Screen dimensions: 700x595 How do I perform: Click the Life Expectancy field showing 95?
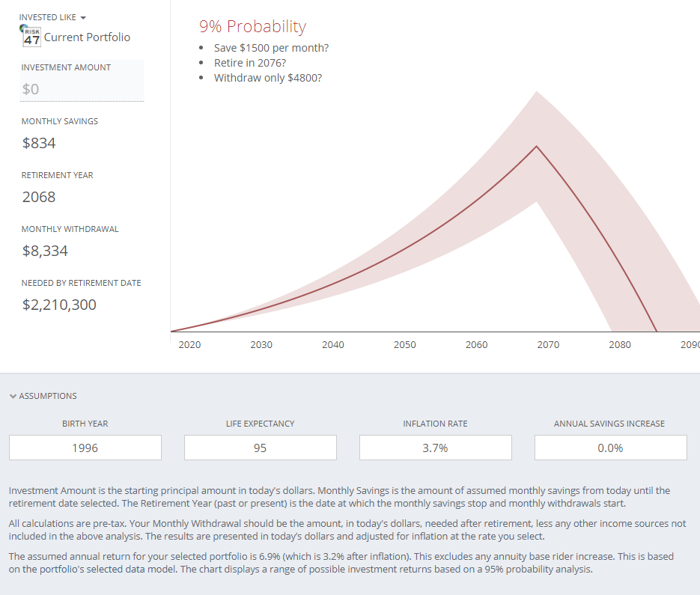tap(261, 448)
